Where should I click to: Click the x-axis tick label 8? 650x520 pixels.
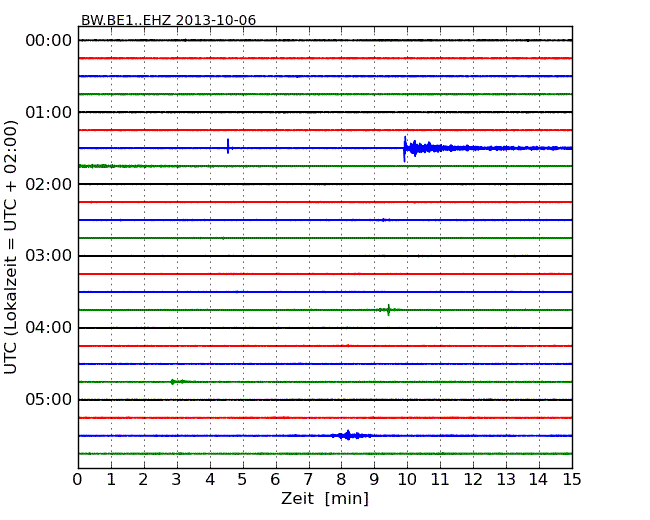click(x=341, y=480)
